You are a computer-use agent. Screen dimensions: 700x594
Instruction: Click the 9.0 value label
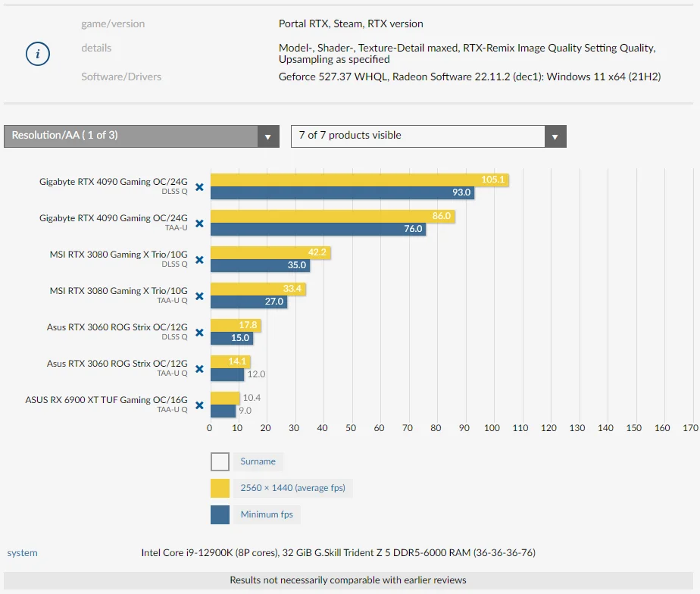click(245, 411)
